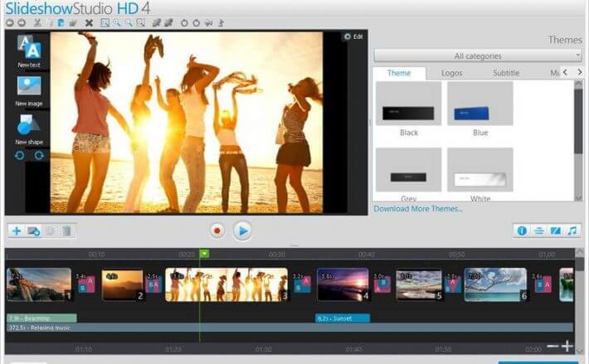Click the add image with arrow icon
Screen dimensions: 589x364
pyautogui.click(x=34, y=231)
